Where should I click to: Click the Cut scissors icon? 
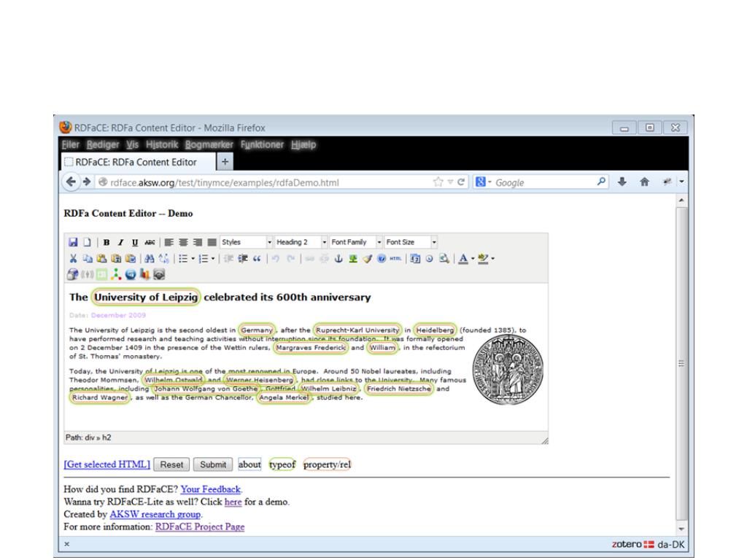[73, 259]
